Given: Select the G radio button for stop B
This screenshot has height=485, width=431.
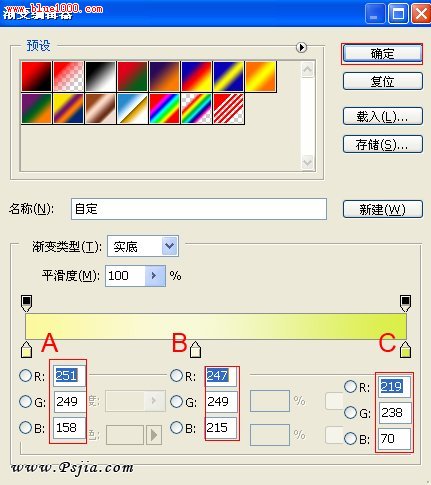Looking at the screenshot, I should point(177,402).
